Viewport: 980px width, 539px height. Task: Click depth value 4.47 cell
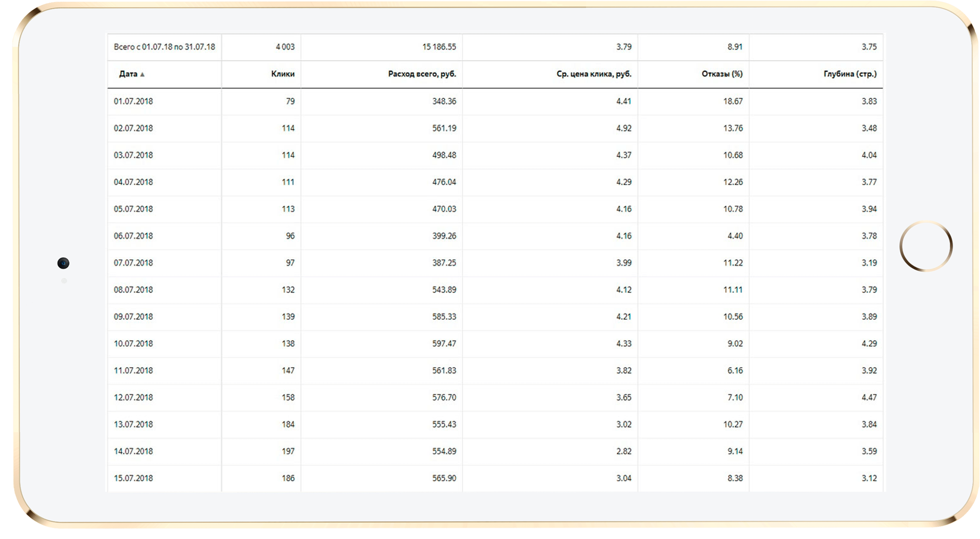coord(869,397)
